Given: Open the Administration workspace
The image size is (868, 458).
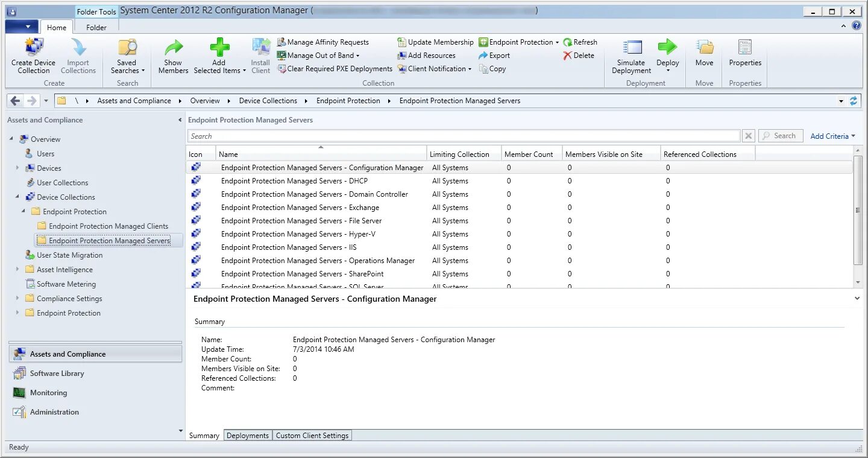Looking at the screenshot, I should click(96, 412).
